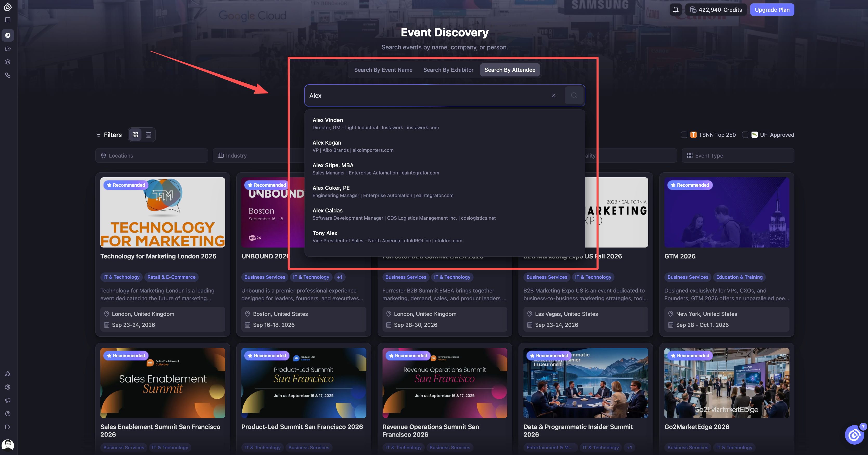The image size is (868, 455).
Task: Open the robot chat assistant icon
Action: pos(8,49)
